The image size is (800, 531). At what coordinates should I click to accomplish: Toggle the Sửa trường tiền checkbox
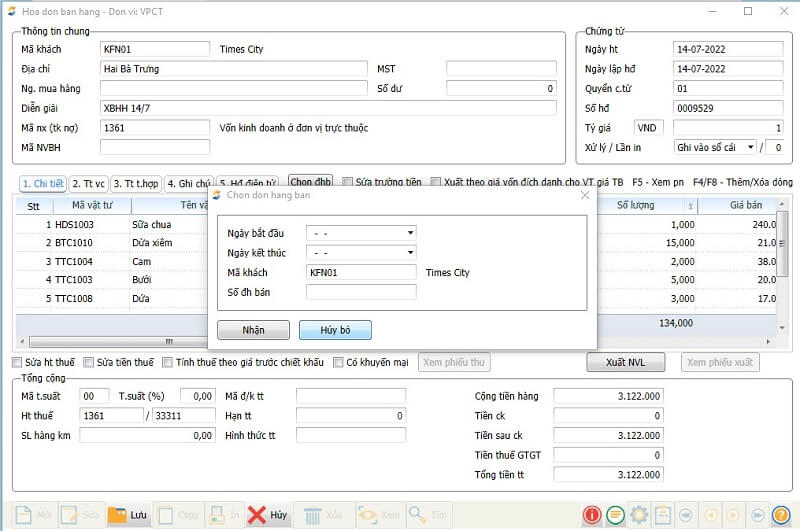click(347, 182)
